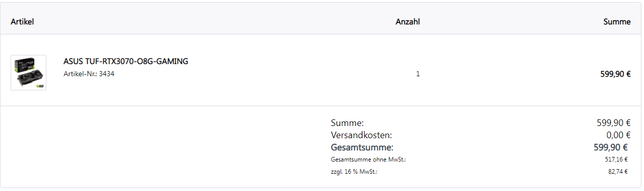Click the Gesamtsumme: label

tap(362, 148)
